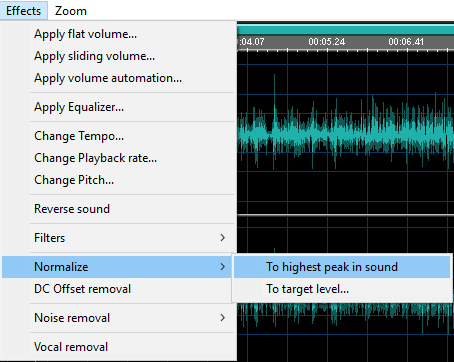Select Change Playback rate
Viewport: 454px width, 362px height.
(119, 158)
